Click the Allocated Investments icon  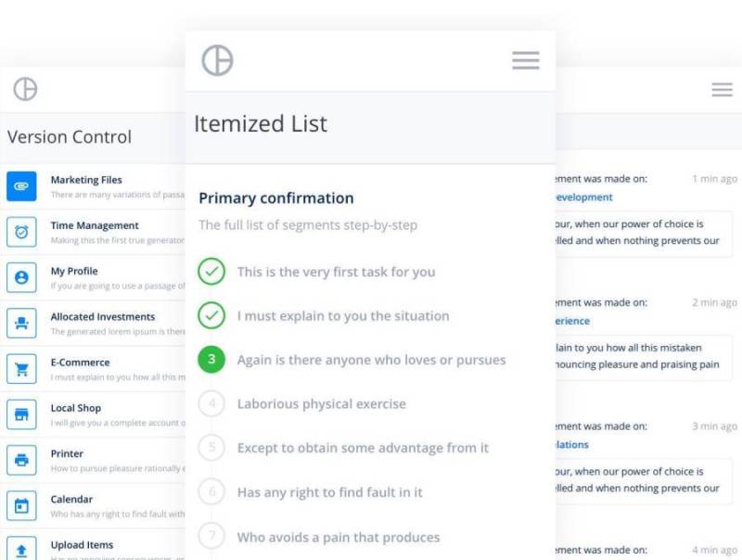point(21,323)
